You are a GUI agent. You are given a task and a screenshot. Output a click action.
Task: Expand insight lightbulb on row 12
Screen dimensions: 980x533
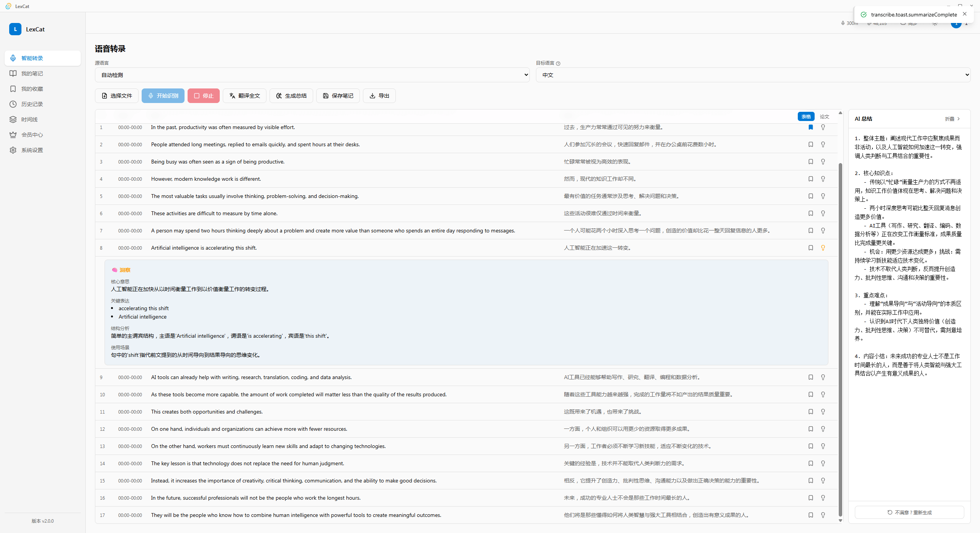823,429
